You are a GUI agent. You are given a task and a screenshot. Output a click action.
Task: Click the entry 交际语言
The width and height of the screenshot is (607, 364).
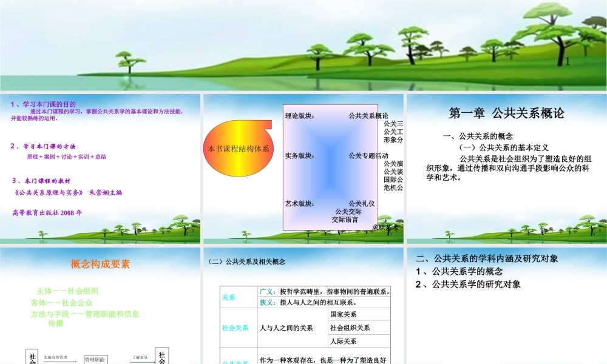345,220
